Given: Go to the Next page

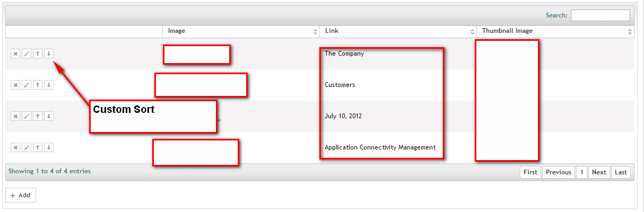Looking at the screenshot, I should point(599,172).
